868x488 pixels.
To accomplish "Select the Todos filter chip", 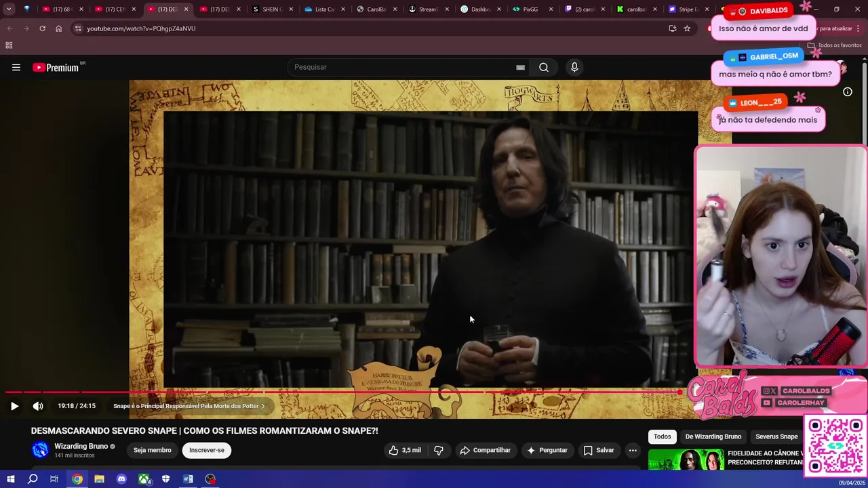I will tap(663, 436).
